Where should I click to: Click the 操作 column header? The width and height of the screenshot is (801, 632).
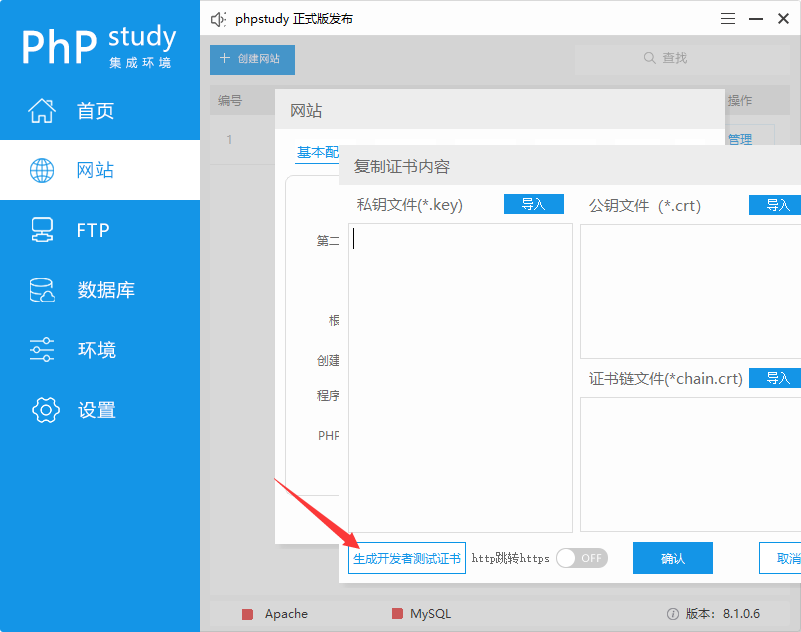pyautogui.click(x=739, y=100)
